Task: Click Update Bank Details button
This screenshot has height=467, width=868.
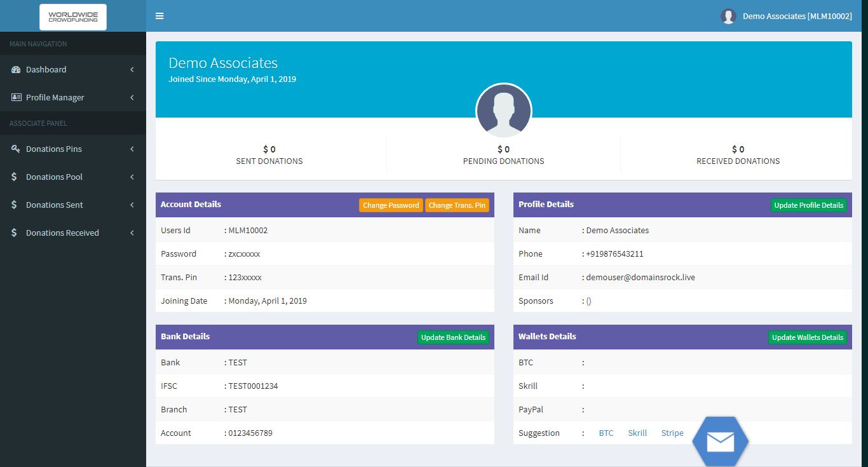Action: (453, 337)
